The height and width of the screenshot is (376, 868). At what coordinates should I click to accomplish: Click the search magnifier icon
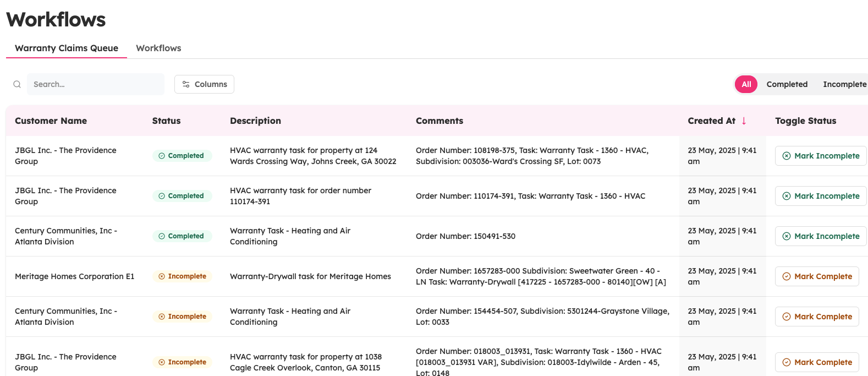pos(17,84)
